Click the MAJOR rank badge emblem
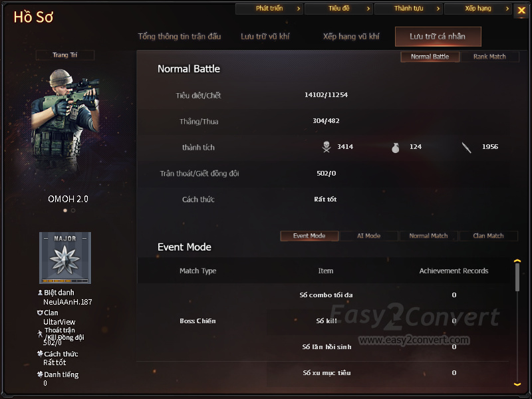Image resolution: width=532 pixels, height=399 pixels. coord(65,258)
